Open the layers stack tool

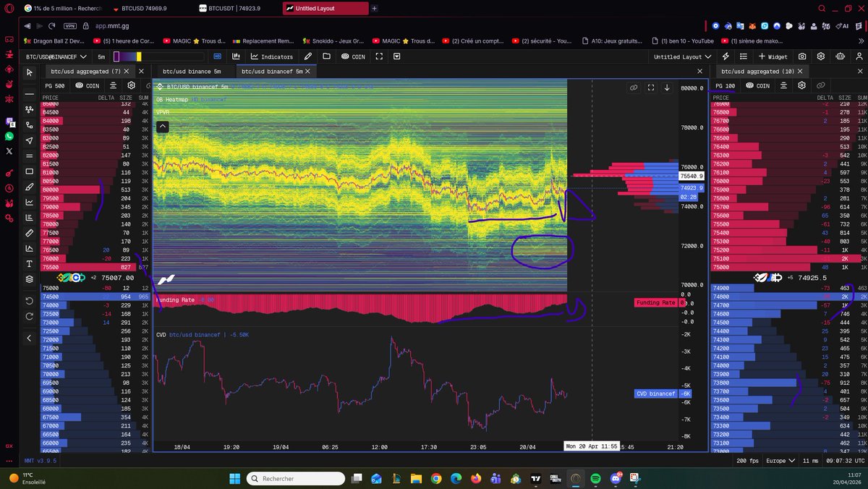click(x=30, y=279)
